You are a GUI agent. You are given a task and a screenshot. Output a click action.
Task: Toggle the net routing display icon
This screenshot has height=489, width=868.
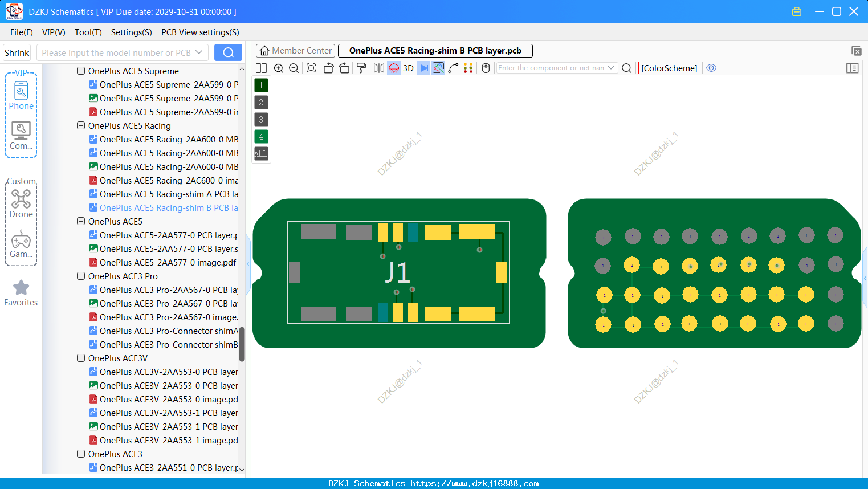pyautogui.click(x=438, y=68)
